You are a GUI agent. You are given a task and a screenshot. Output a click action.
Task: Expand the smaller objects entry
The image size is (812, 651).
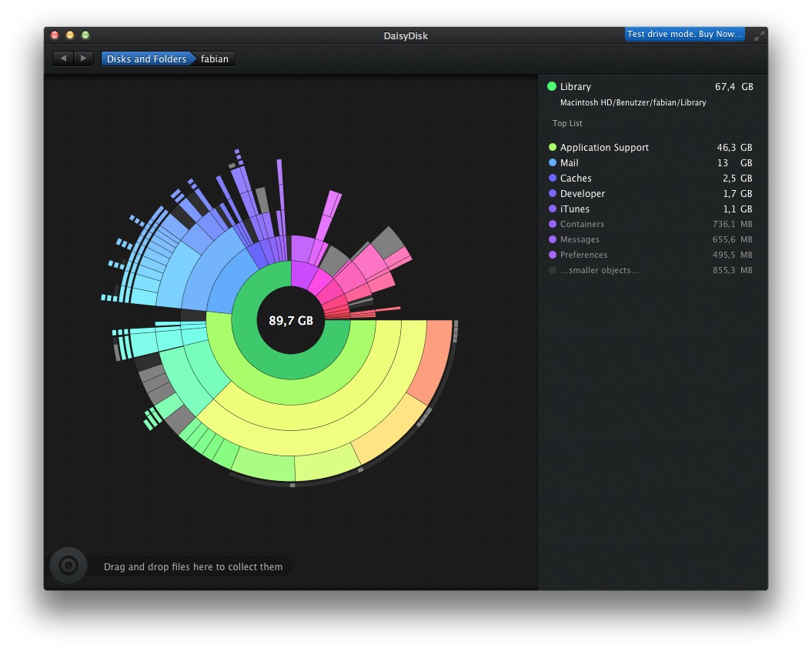600,270
